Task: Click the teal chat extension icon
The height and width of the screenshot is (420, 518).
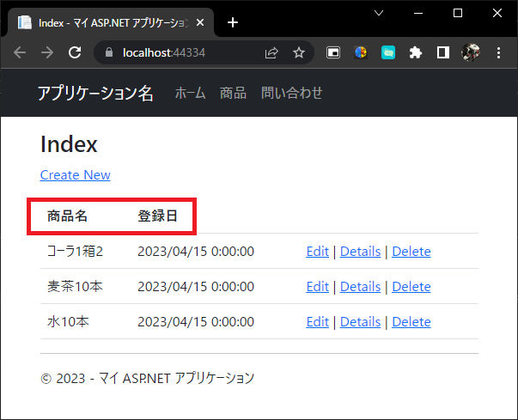Action: point(388,52)
